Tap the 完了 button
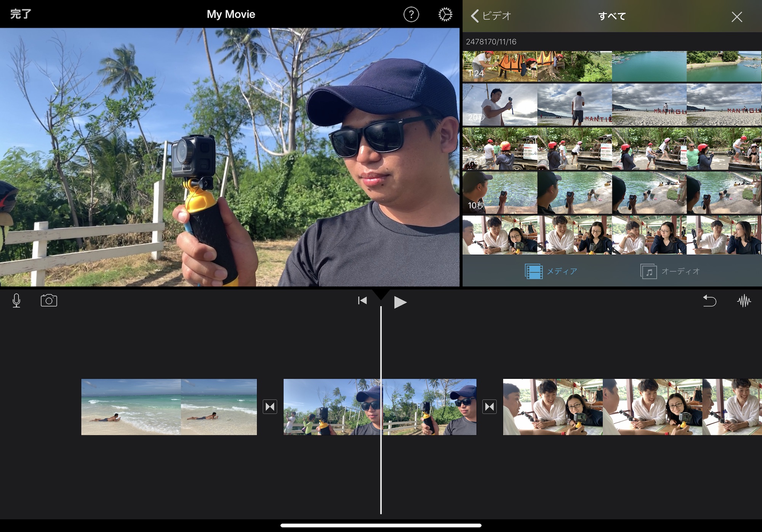The width and height of the screenshot is (762, 532). point(21,14)
